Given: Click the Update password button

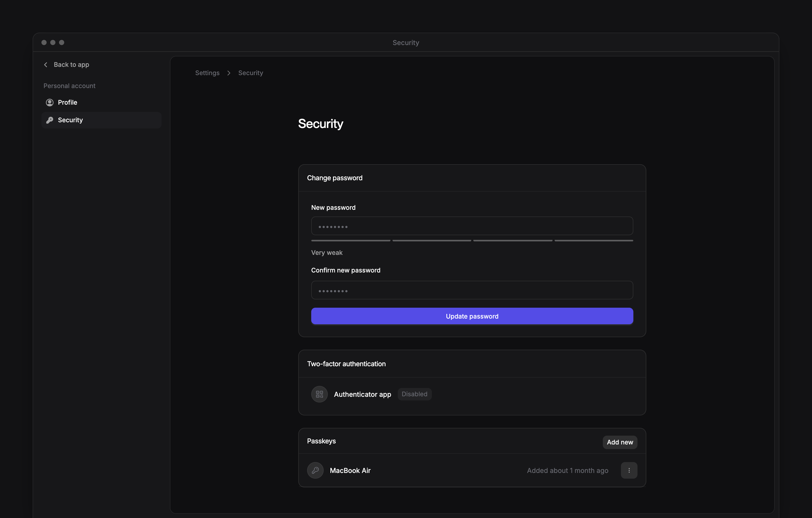Looking at the screenshot, I should coord(472,316).
